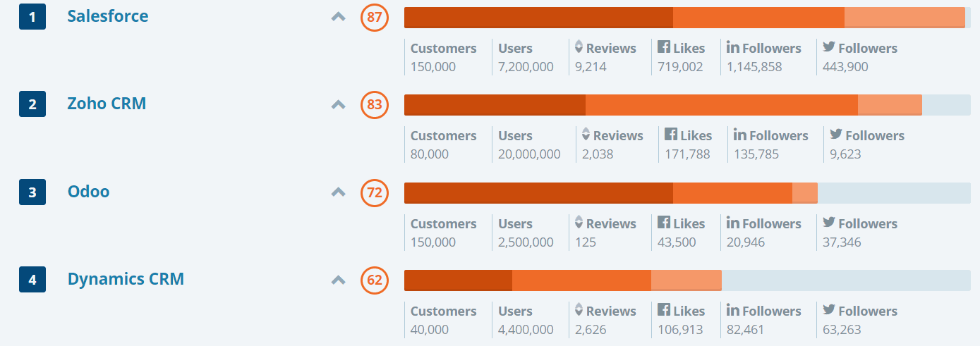Click the LinkedIn icon in Salesforce row
Viewport: 980px width, 346px height.
coord(733,47)
